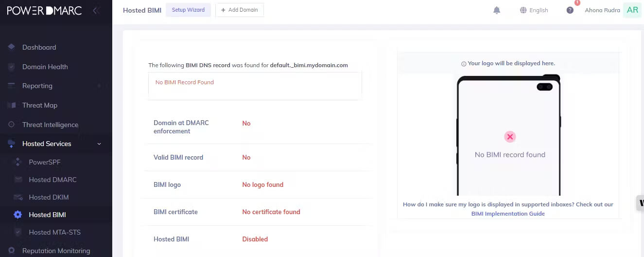Click the AR user avatar
Image resolution: width=644 pixels, height=257 pixels.
[632, 10]
